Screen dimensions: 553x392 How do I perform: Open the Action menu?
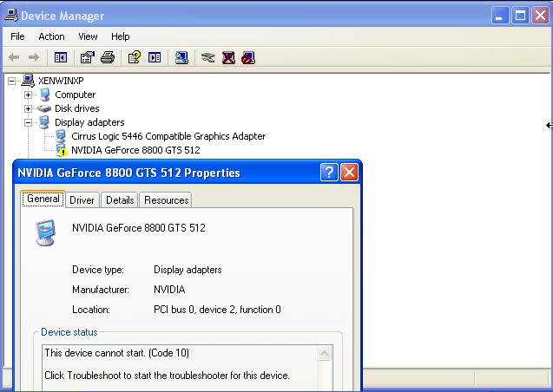(51, 36)
